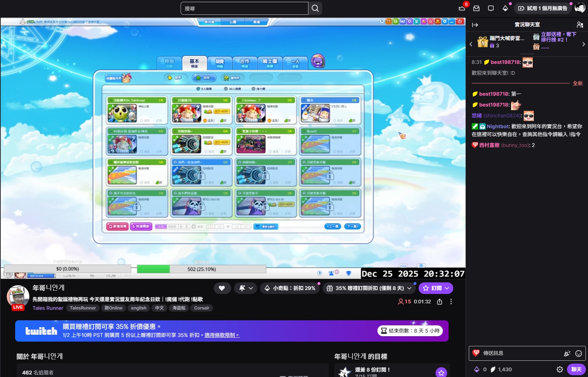Open the whispers chat bubble icon
This screenshot has width=588, height=377.
490,8
